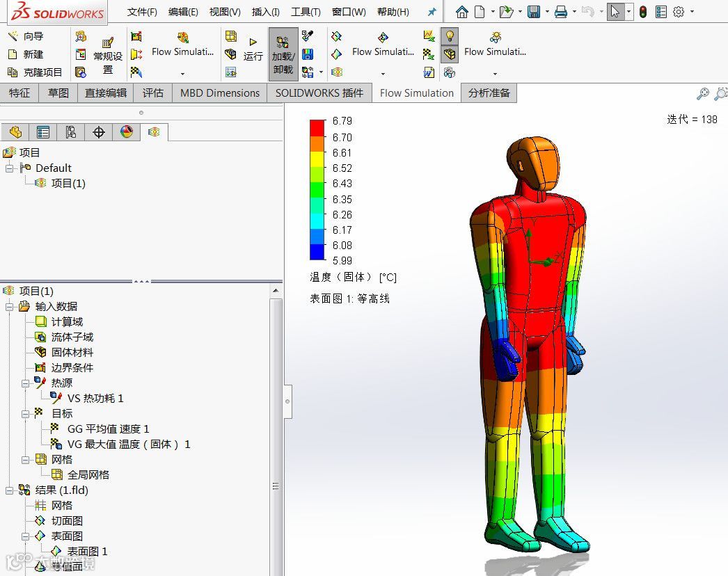Click the 新建 new project button

[x=26, y=54]
